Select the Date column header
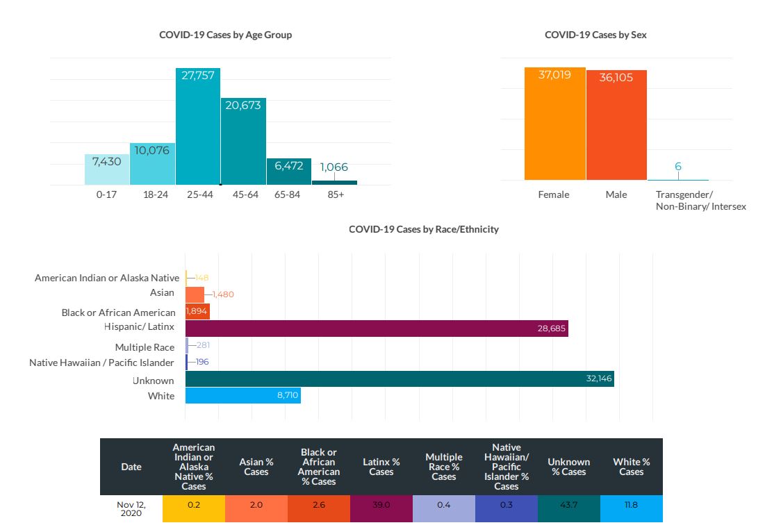Image resolution: width=765 pixels, height=532 pixels. click(x=131, y=467)
